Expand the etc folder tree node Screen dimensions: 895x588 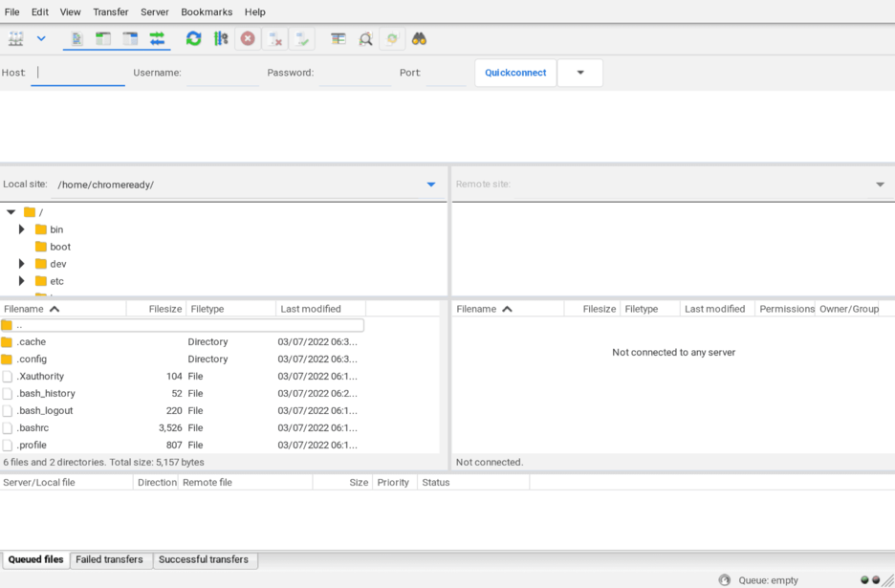click(22, 281)
